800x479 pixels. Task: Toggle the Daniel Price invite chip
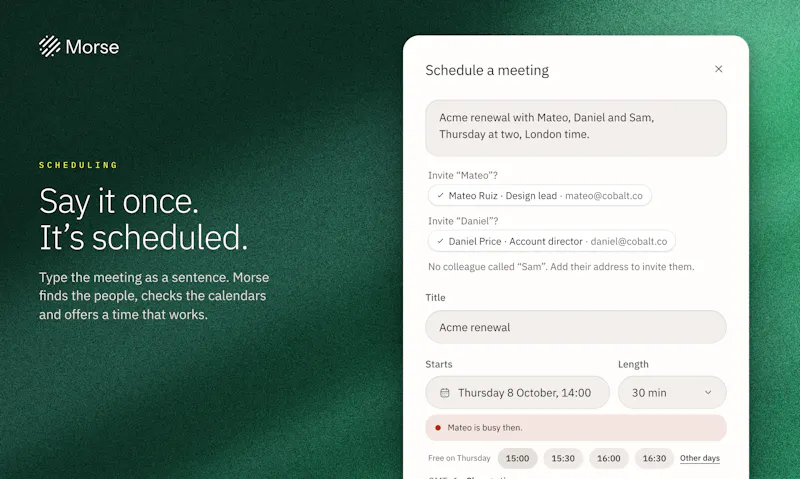click(552, 241)
